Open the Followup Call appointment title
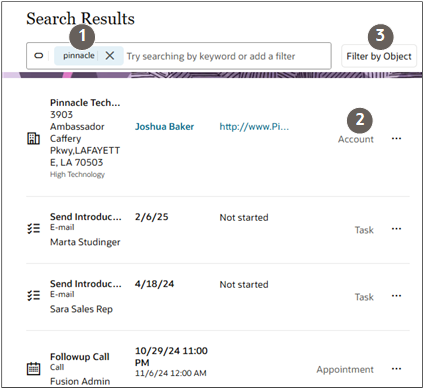424x389 pixels. click(x=80, y=357)
